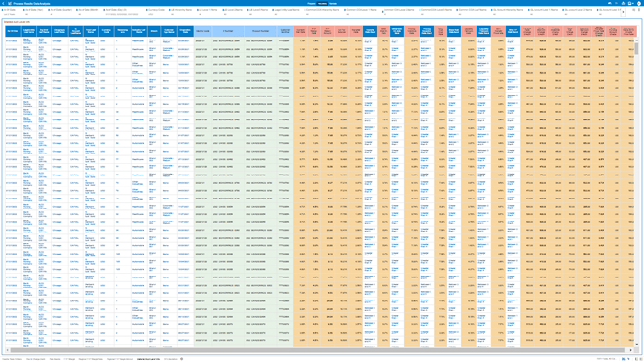Click the ID Number column header

pyautogui.click(x=227, y=31)
